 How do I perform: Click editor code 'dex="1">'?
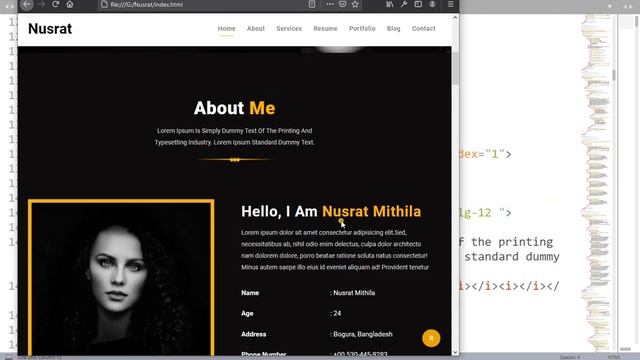click(x=484, y=154)
